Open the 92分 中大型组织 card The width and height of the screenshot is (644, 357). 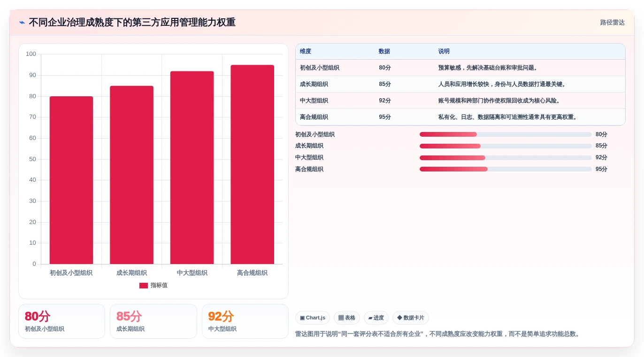[x=245, y=321]
